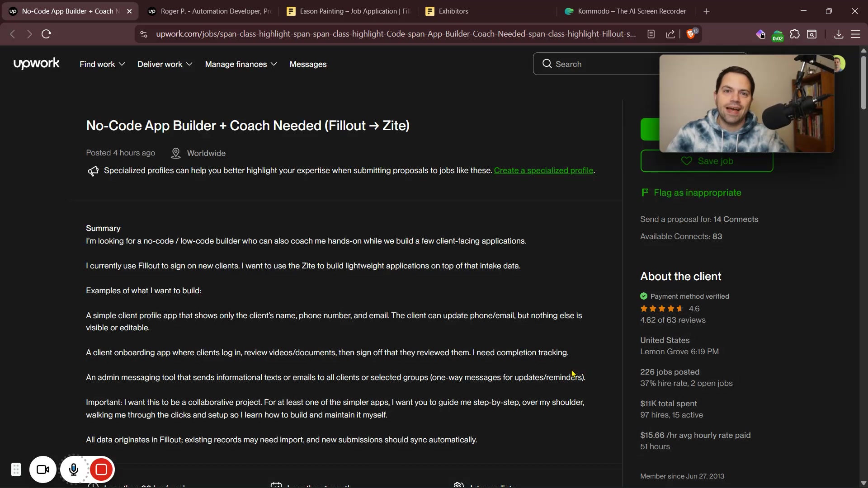Stop the screen recording
Image resolution: width=868 pixels, height=488 pixels.
[x=101, y=469]
